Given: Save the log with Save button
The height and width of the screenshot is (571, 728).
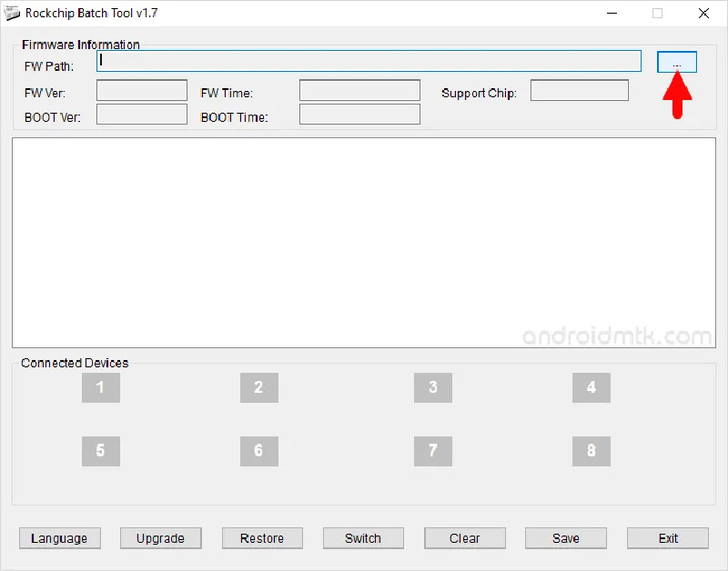Looking at the screenshot, I should (566, 538).
